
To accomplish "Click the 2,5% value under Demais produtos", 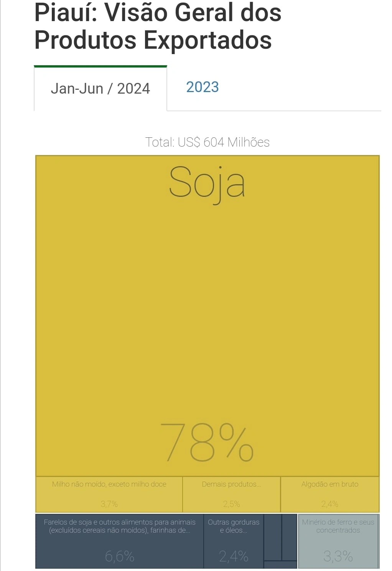I will tap(232, 504).
